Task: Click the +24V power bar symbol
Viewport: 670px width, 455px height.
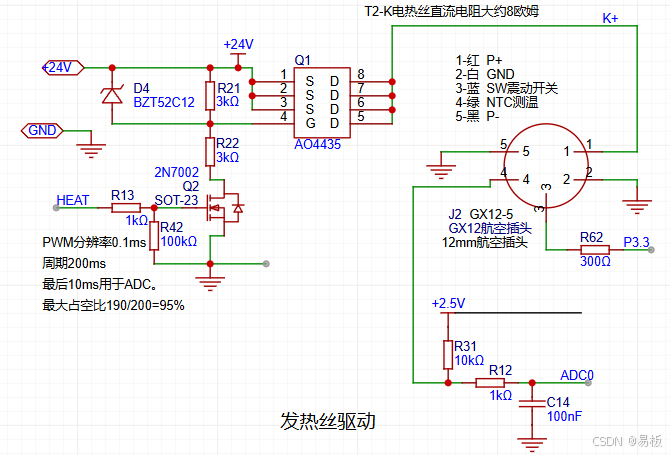Action: click(x=238, y=54)
